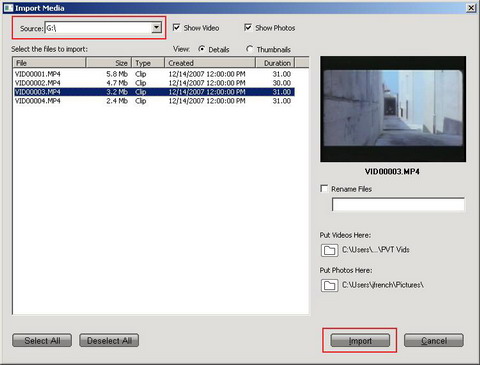Sort by the File column header

point(49,63)
